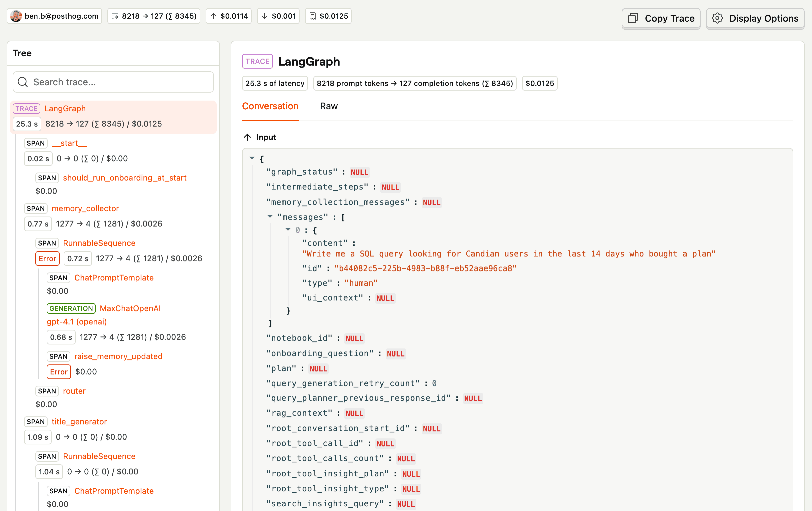Click the up-arrow input cost icon at $0.0114

tap(213, 16)
